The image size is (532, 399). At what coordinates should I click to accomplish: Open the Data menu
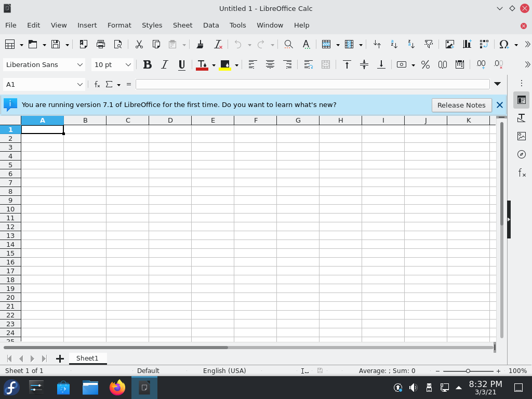click(211, 25)
